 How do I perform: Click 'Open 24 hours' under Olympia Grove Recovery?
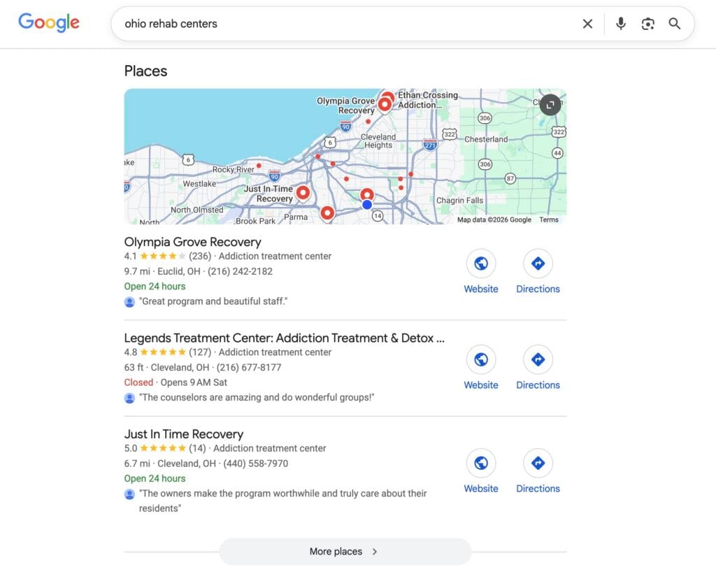coord(155,286)
